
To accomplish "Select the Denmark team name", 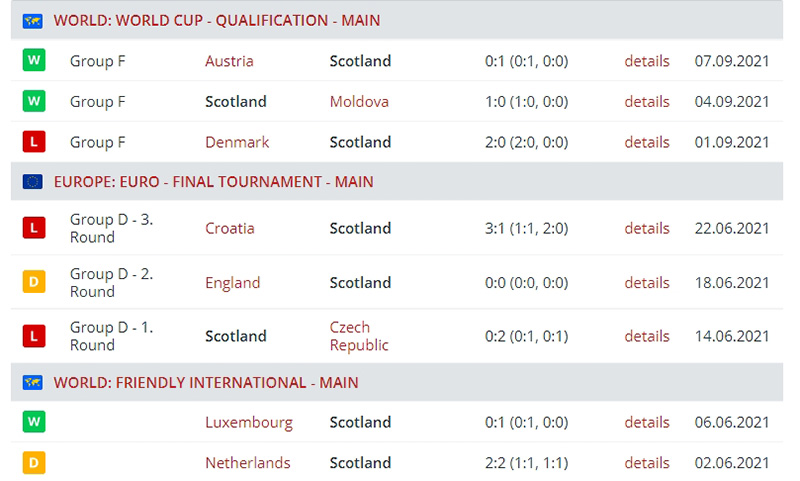I will (237, 142).
